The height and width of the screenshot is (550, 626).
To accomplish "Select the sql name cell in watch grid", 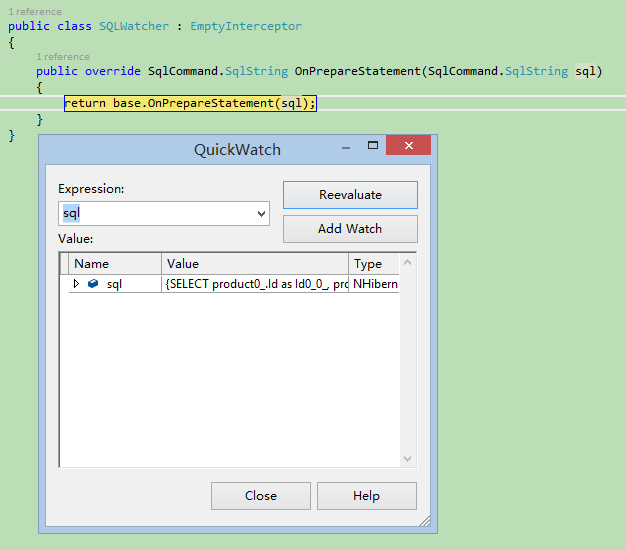I will point(114,284).
